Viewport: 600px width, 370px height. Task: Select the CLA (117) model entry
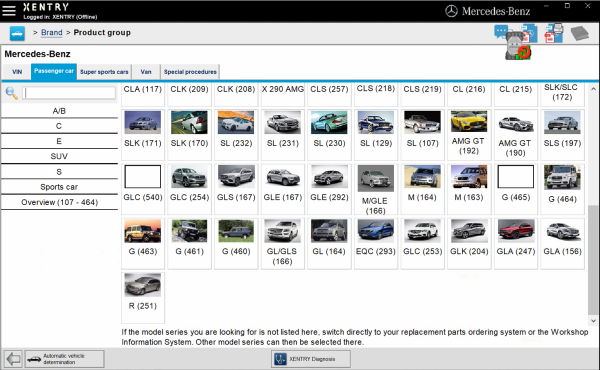point(143,94)
